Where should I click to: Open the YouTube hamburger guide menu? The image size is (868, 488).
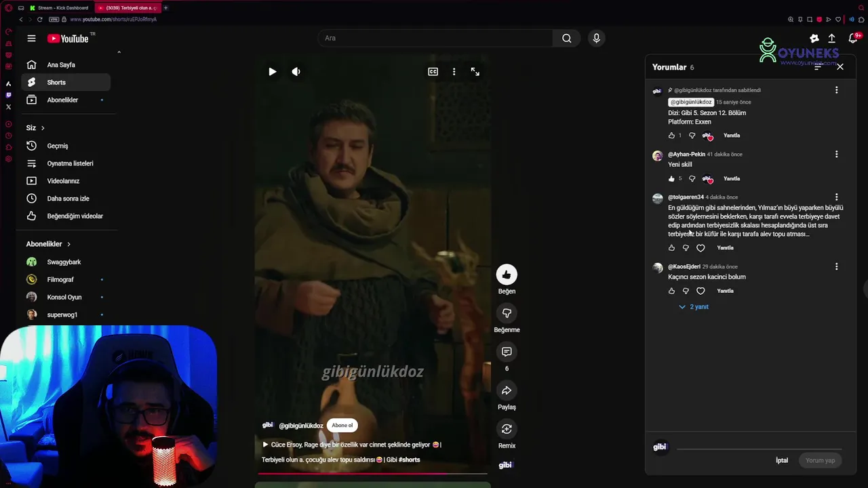[31, 39]
